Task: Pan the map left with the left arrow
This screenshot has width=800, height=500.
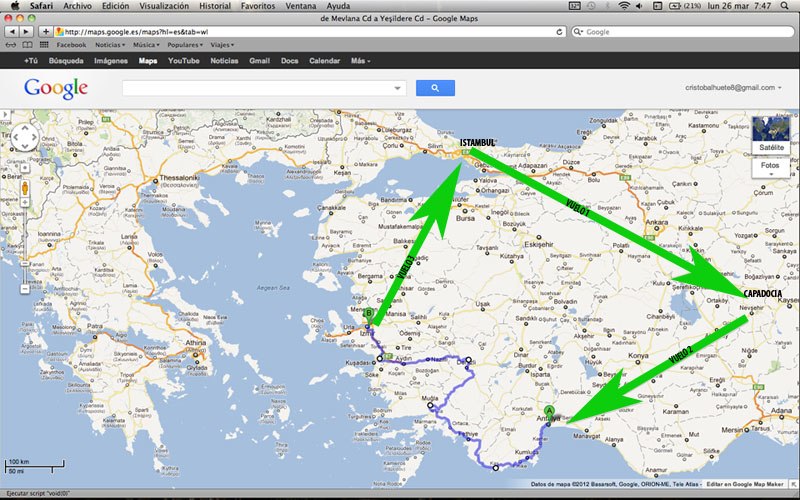Action: [x=16, y=137]
